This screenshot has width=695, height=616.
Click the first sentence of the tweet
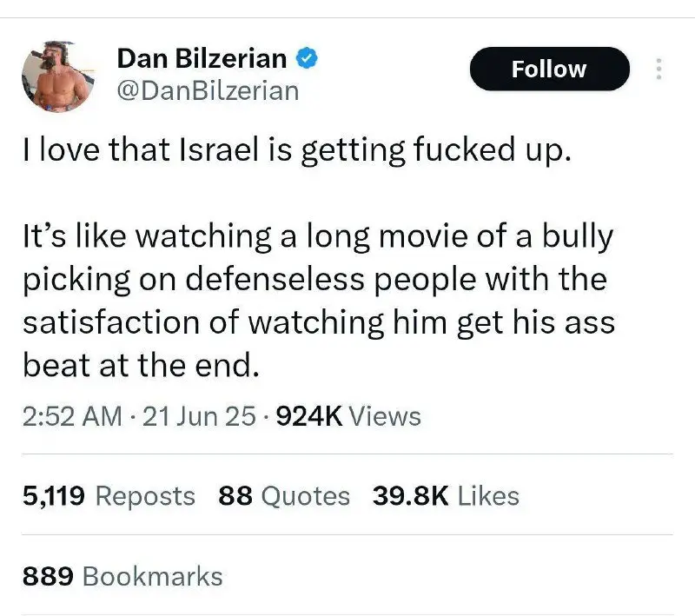[x=297, y=151]
